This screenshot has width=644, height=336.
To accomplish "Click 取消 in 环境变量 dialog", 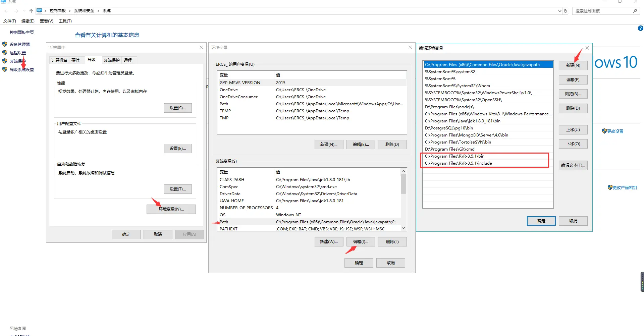I will [391, 263].
